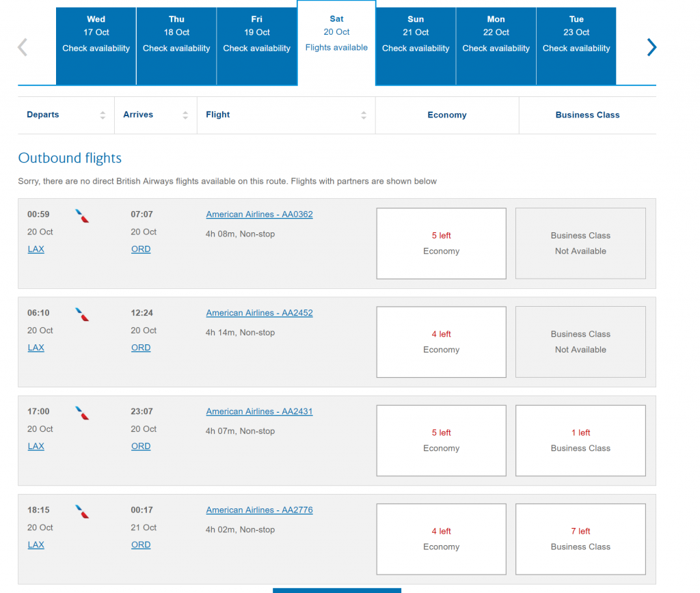Viewport: 700px width, 593px height.
Task: Select Wed 17 Oct date tab
Action: 96,46
